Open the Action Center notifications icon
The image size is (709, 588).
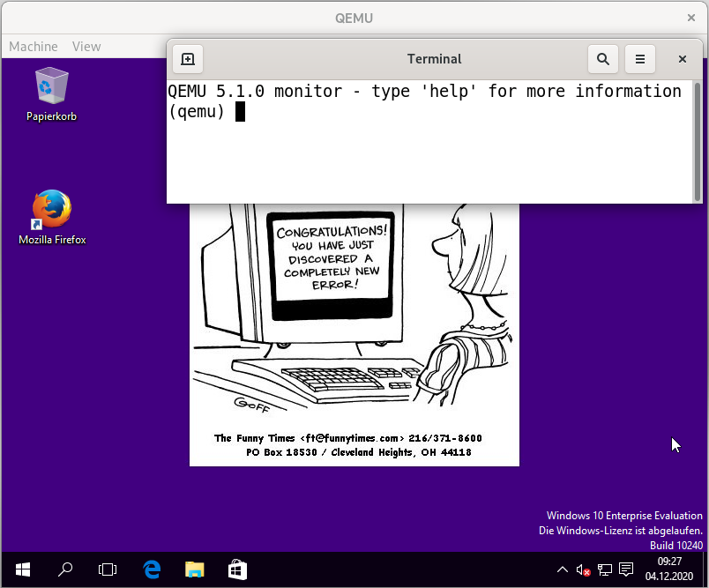(626, 569)
